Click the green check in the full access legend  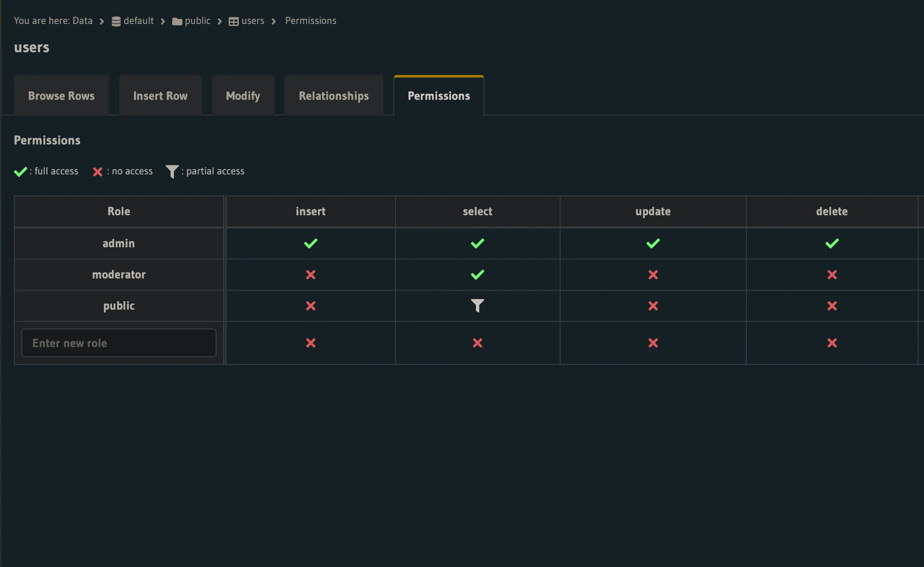(21, 171)
